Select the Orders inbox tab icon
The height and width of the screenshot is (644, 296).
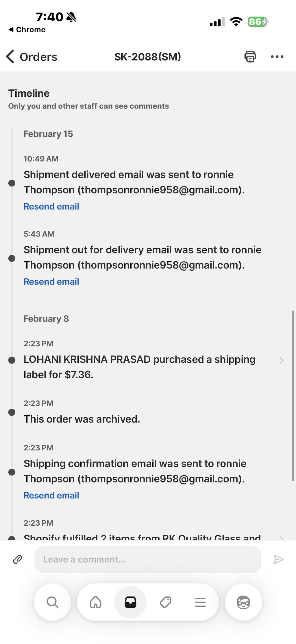(x=130, y=602)
